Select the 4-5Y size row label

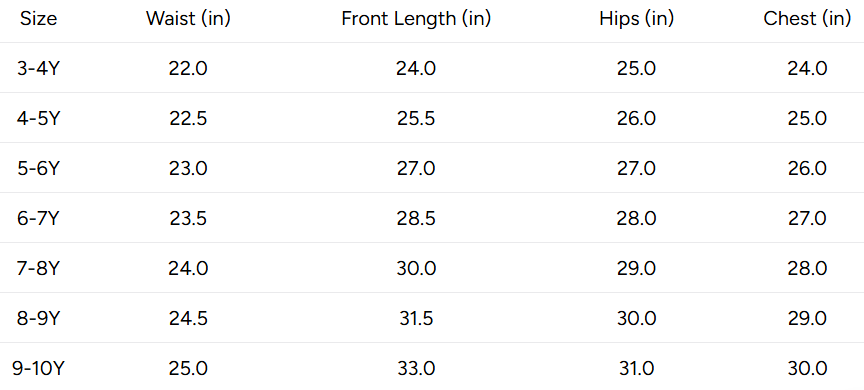39,119
